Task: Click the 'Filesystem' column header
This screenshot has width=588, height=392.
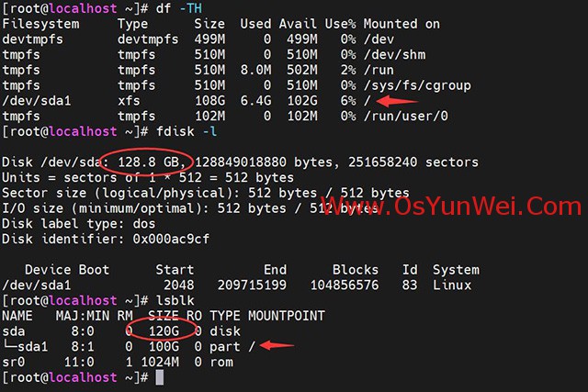Action: pyautogui.click(x=40, y=24)
